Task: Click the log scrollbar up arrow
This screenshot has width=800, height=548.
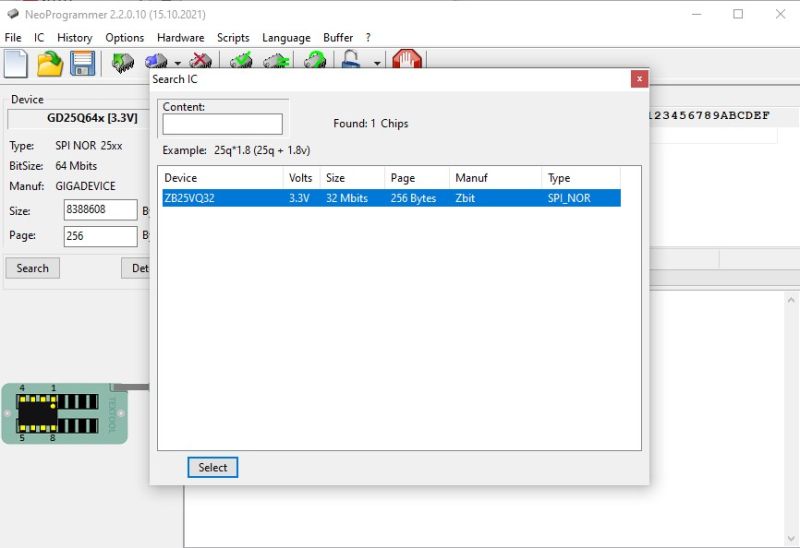Action: coord(791,300)
